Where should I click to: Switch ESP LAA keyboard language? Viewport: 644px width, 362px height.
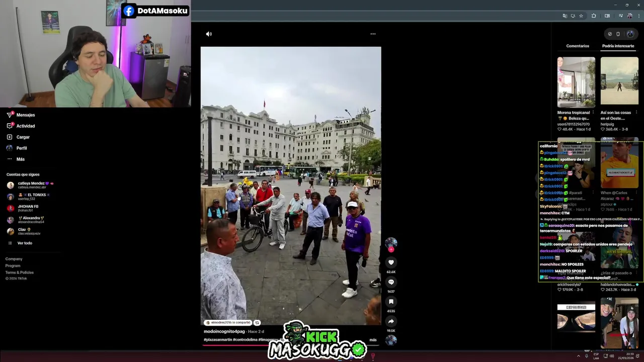point(596,356)
